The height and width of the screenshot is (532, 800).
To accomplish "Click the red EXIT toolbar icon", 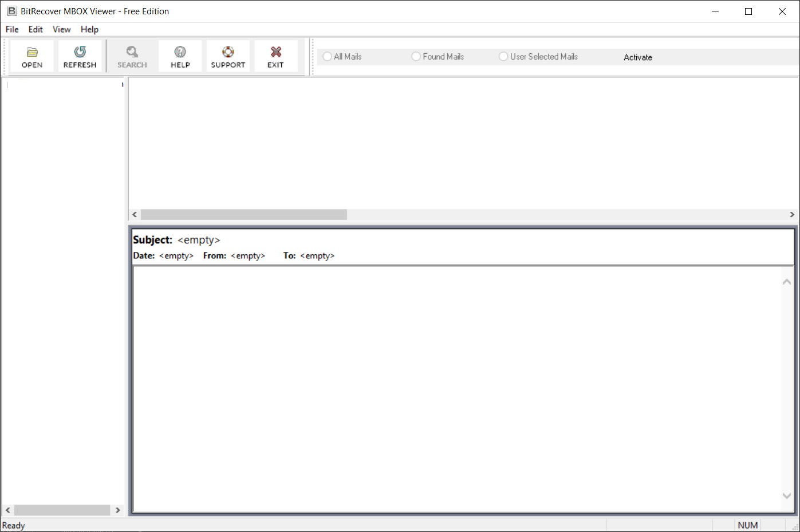I will point(276,56).
